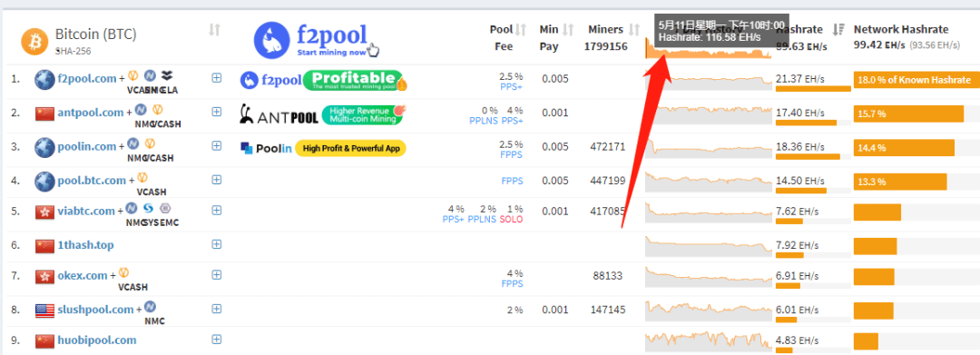Screen dimensions: 980x355
Task: Open the viabtc.com pool link
Action: pos(86,212)
